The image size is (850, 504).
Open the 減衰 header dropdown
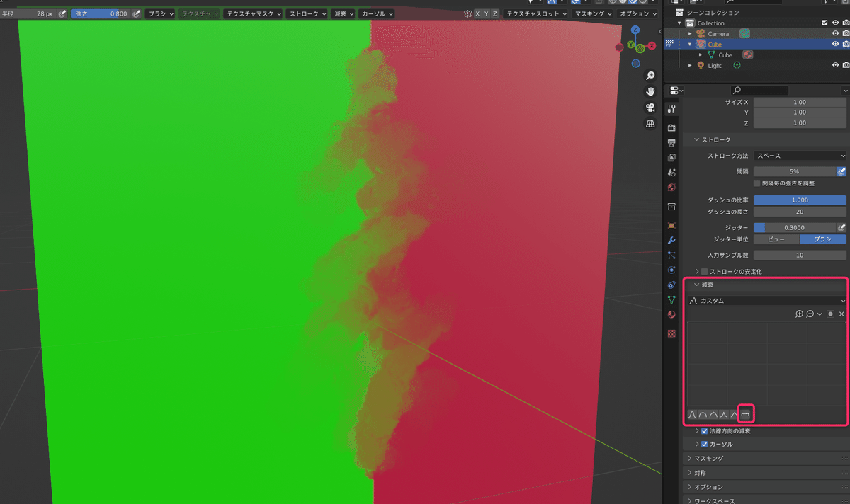pos(344,13)
